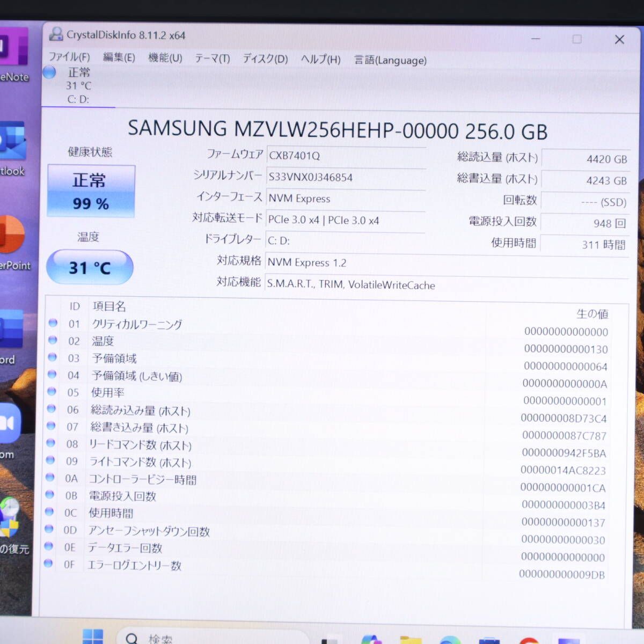
Task: Click raw value 000000000009DB
Action: pos(562,575)
